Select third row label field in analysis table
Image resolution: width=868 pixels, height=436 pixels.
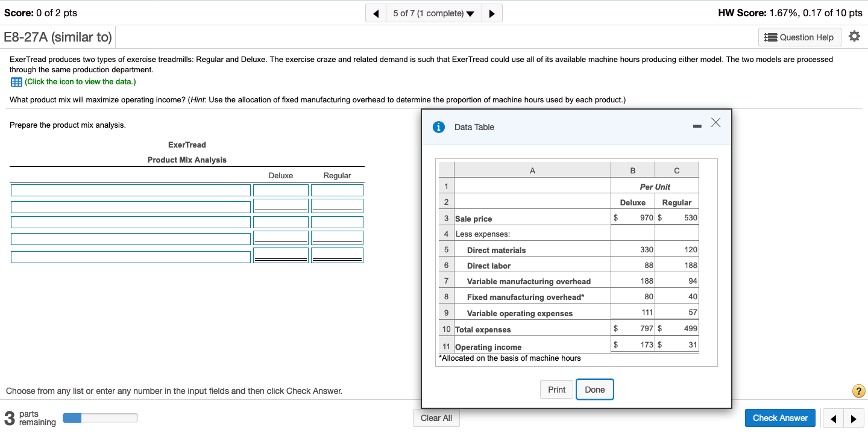pyautogui.click(x=130, y=223)
